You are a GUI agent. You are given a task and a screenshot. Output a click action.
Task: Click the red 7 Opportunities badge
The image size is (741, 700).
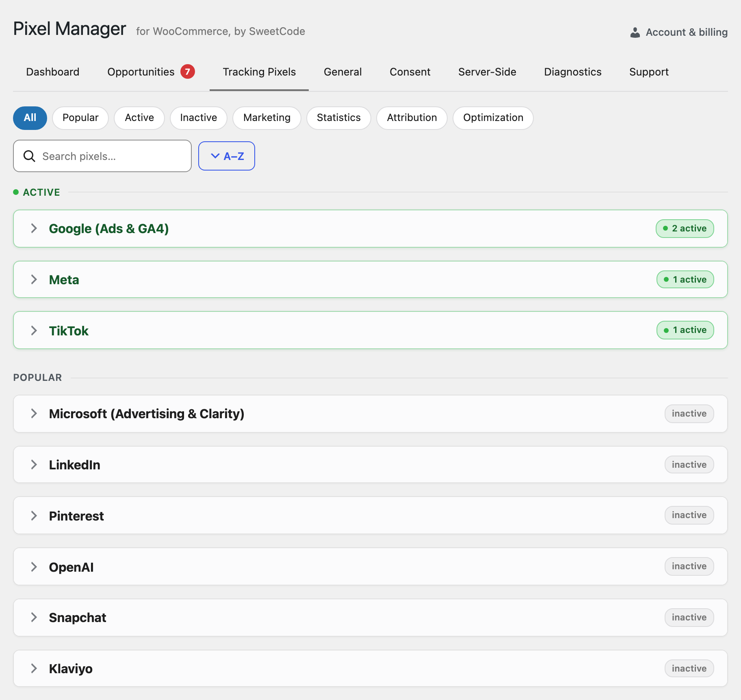point(188,71)
